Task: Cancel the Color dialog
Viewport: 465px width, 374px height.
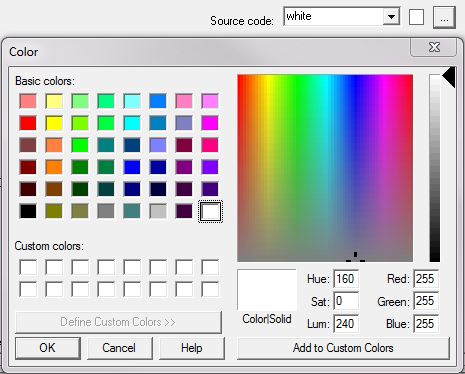Action: click(x=119, y=348)
